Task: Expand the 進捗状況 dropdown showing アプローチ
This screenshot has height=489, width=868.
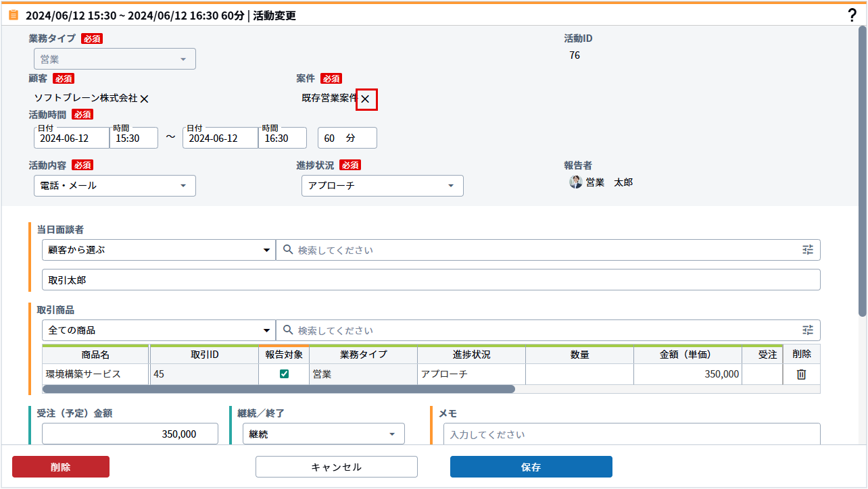Action: 383,186
